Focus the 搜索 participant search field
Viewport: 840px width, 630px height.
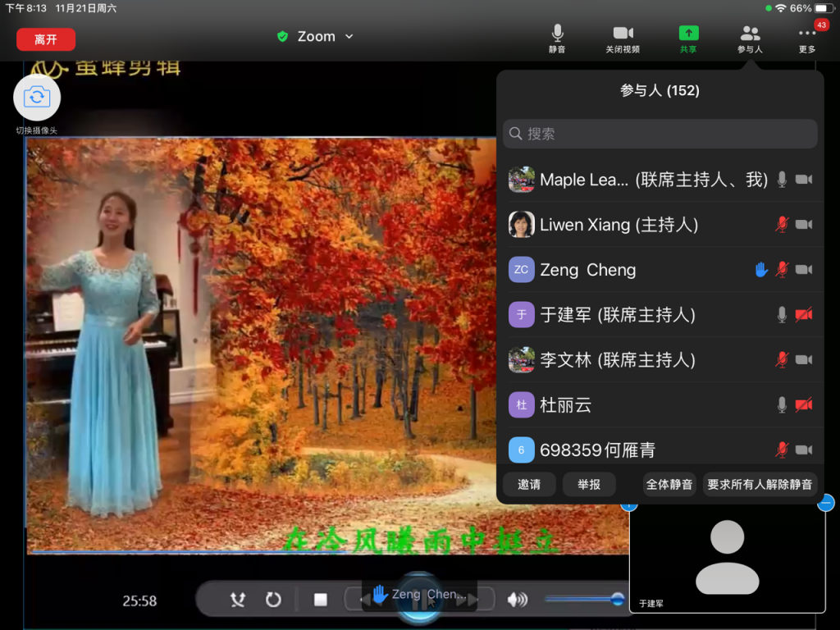tap(660, 134)
